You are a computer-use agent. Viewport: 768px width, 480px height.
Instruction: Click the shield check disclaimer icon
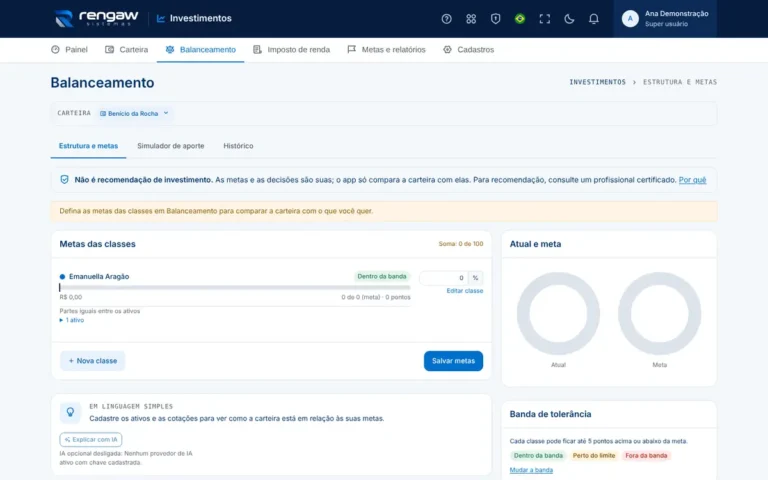[x=64, y=180]
